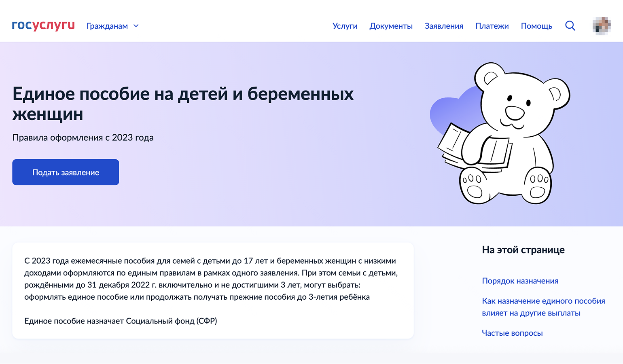The height and width of the screenshot is (364, 623).
Task: Open the Гражданам chevron arrow
Action: click(x=136, y=26)
